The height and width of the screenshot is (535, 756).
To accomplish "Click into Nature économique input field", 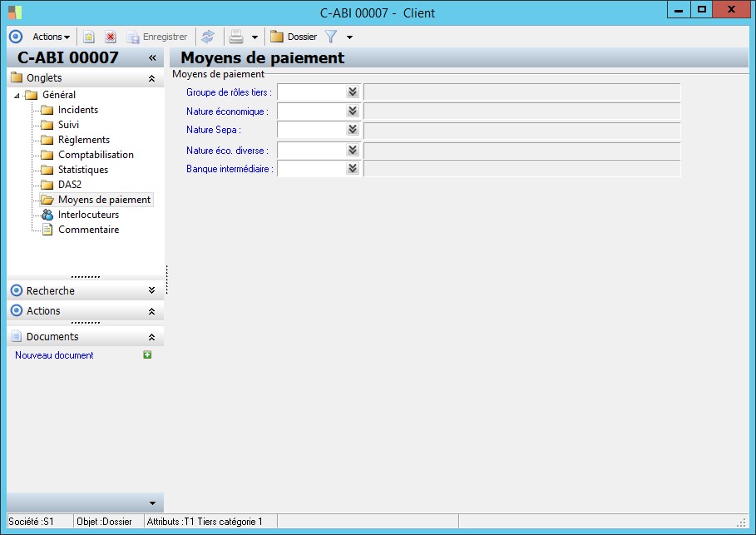I will tap(312, 111).
